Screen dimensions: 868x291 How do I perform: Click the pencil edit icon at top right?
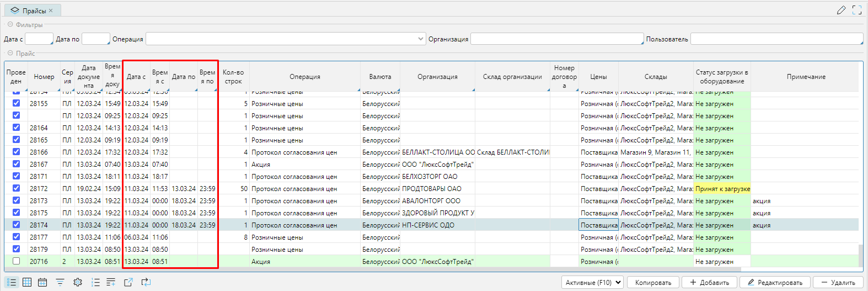(x=841, y=10)
